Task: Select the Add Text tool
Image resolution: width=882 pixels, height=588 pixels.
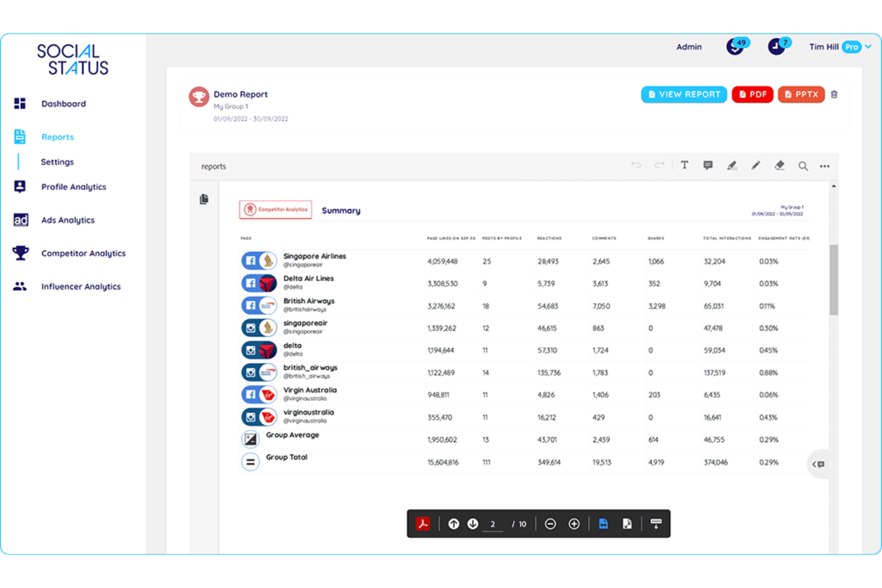Action: coord(685,166)
